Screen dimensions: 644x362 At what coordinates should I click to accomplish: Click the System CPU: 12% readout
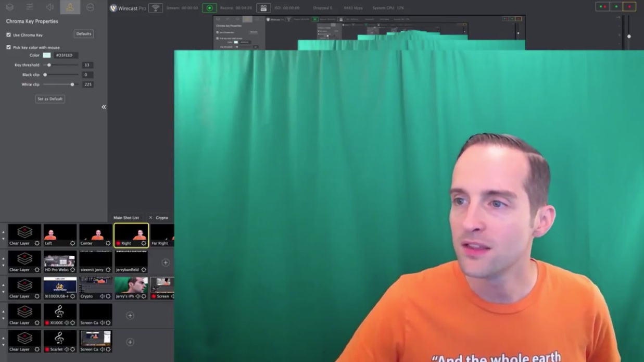(x=388, y=8)
